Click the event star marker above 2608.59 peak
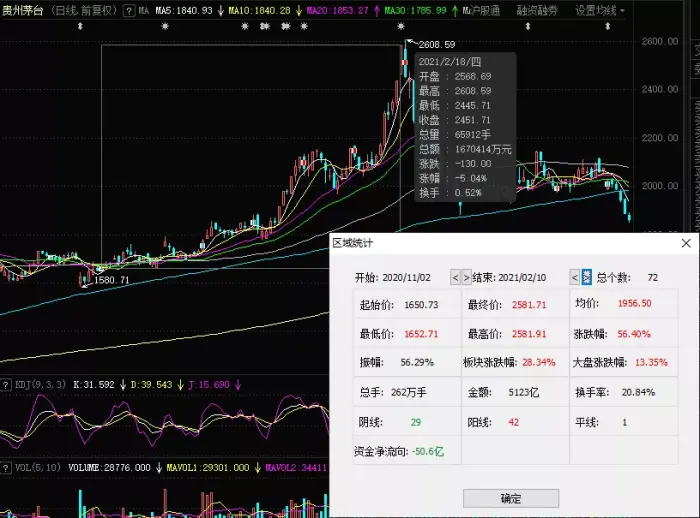The image size is (700, 518). 401,26
